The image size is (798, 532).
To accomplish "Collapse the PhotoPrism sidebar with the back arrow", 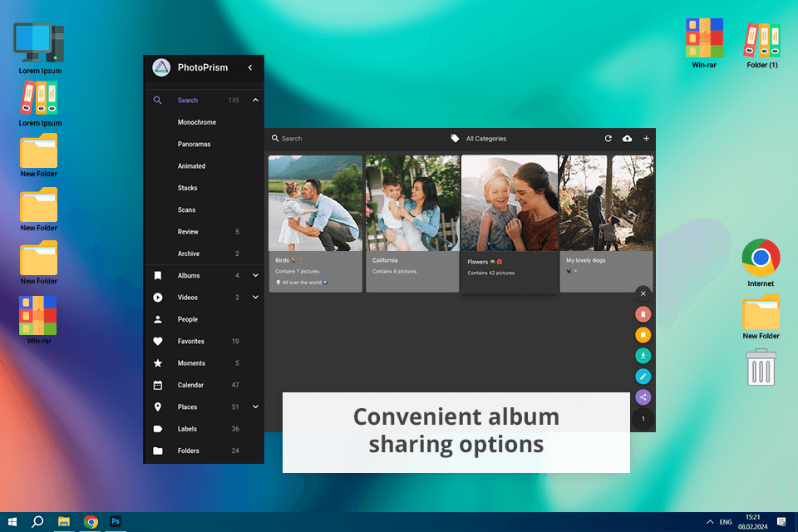I will click(x=250, y=67).
